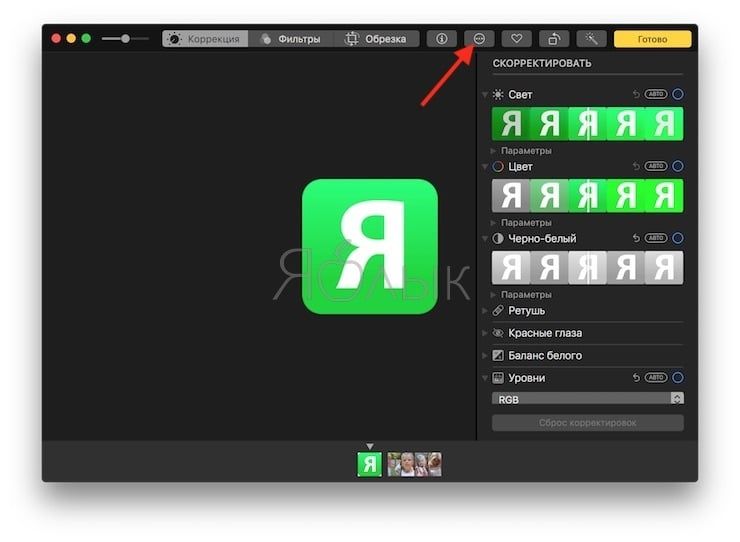Screen dimensions: 740x542
Task: Collapse the Уровни section triangle
Action: point(485,378)
